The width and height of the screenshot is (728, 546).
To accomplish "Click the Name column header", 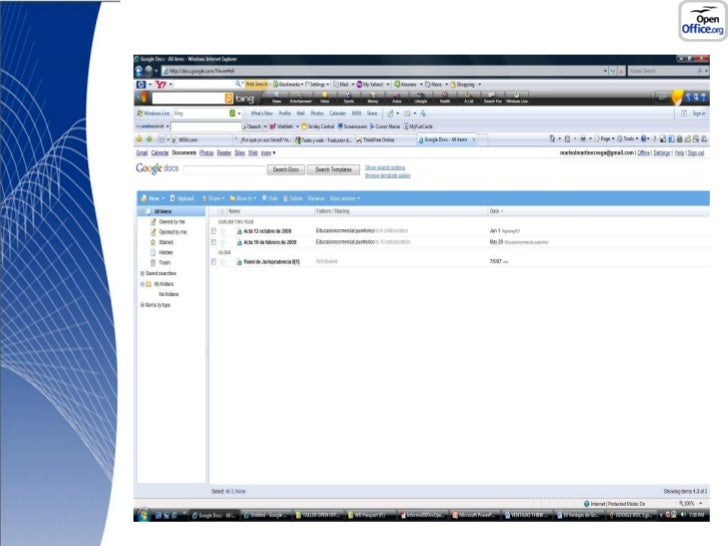I will (x=234, y=211).
